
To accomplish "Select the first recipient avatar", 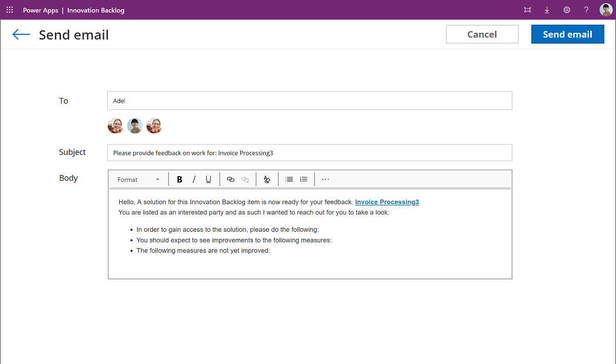I will (x=115, y=126).
